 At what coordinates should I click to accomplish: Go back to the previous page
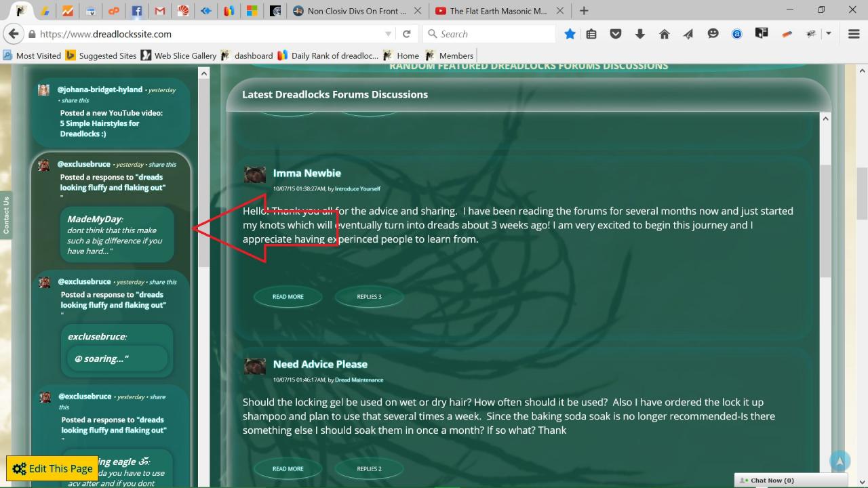[12, 34]
